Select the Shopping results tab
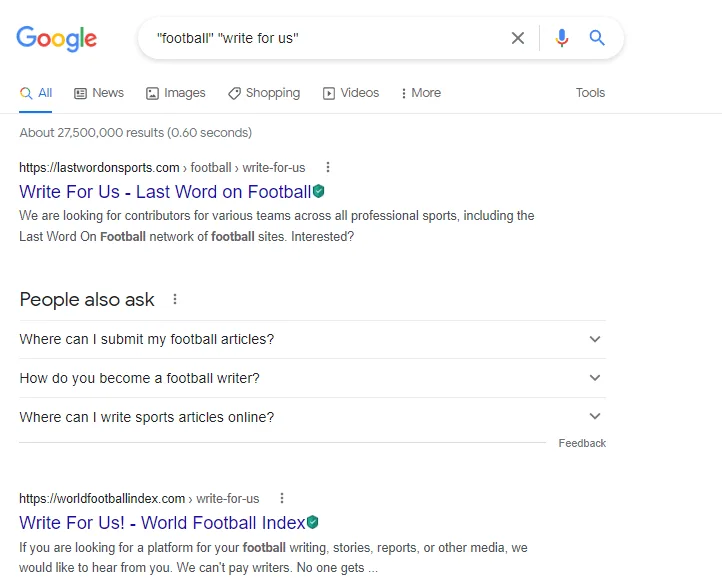This screenshot has width=722, height=578. [x=263, y=93]
